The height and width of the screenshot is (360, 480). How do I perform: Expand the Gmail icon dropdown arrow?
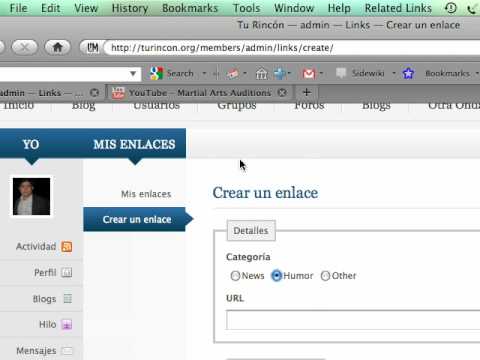pyautogui.click(x=321, y=73)
